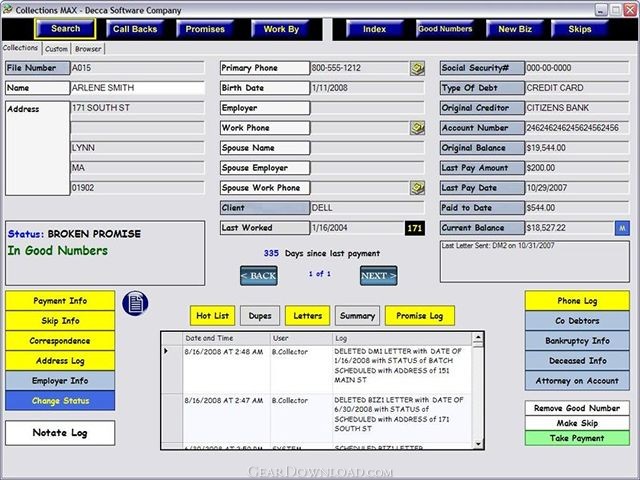640x480 pixels.
Task: Click the blue Change Status button
Action: tap(60, 401)
